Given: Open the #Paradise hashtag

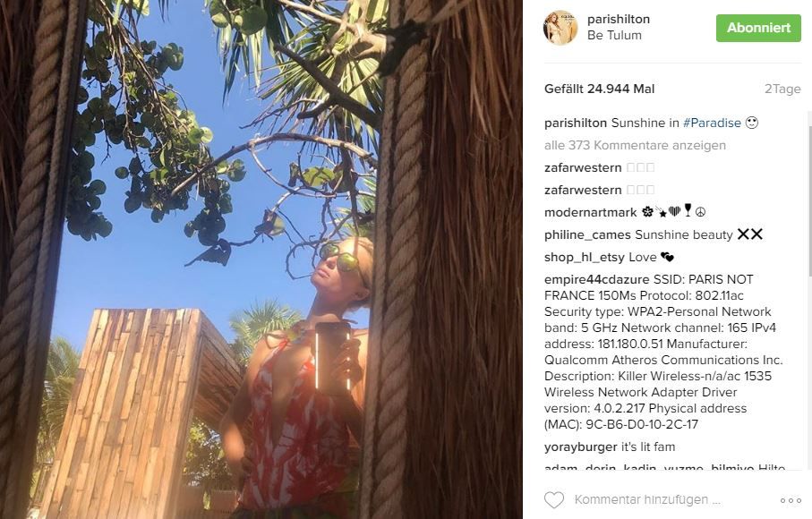Looking at the screenshot, I should [712, 123].
